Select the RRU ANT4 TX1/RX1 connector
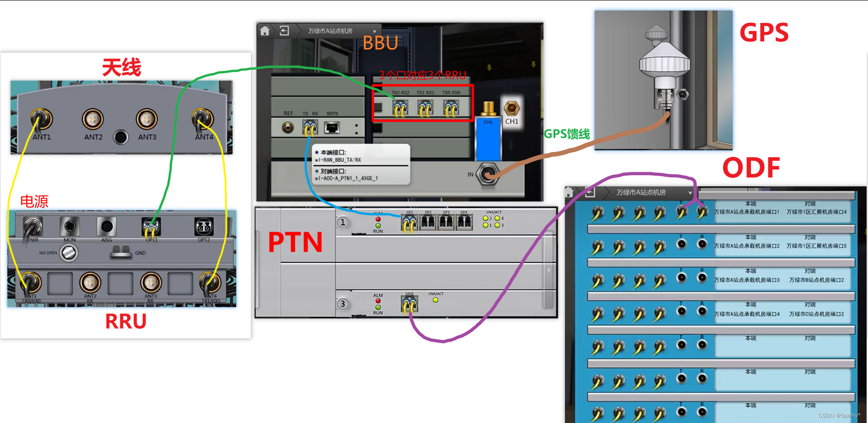 (x=210, y=283)
